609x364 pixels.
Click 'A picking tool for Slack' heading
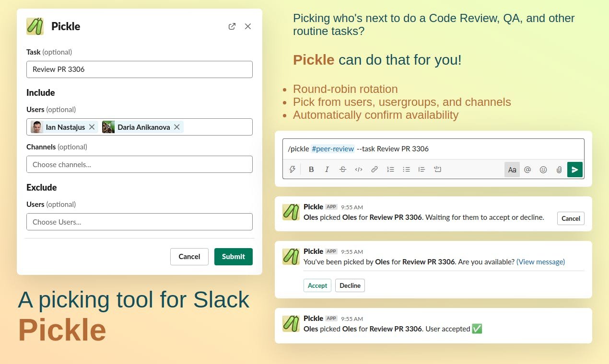[134, 300]
